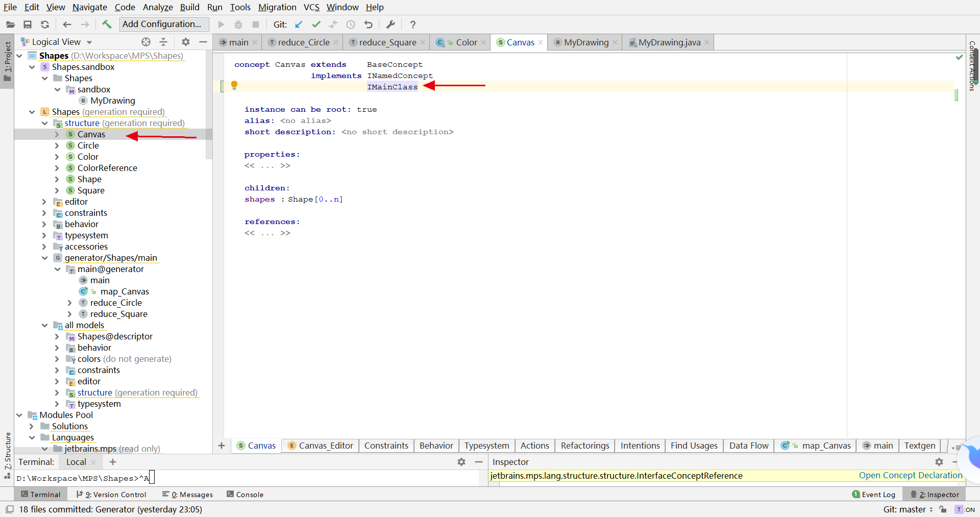The width and height of the screenshot is (980, 517).
Task: Select scroll-from-source crosshair in project panel
Action: coord(146,42)
